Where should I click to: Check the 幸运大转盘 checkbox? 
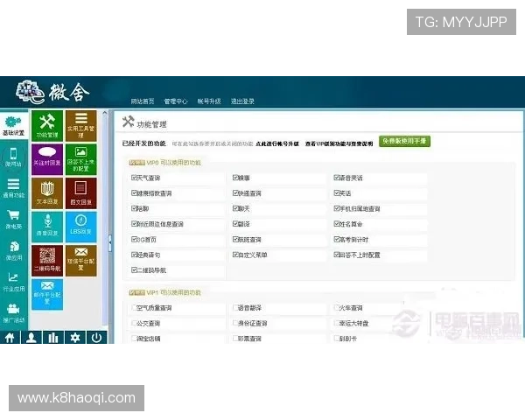(x=337, y=323)
